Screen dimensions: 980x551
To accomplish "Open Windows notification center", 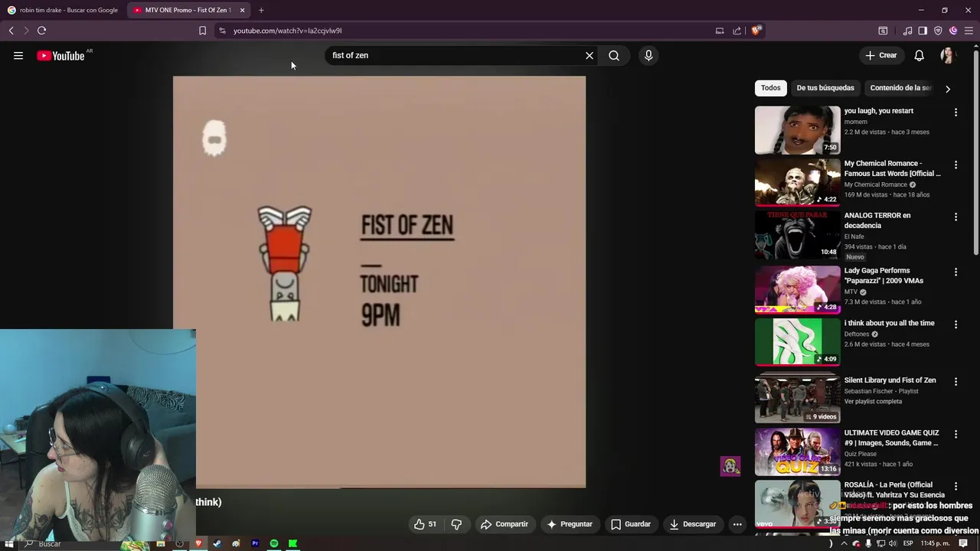I will 963,543.
